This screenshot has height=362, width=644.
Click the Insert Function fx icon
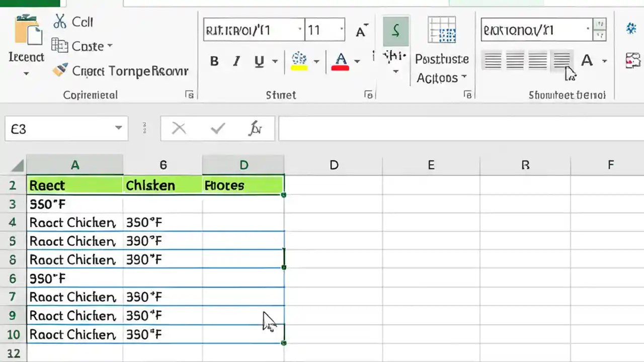coord(256,128)
